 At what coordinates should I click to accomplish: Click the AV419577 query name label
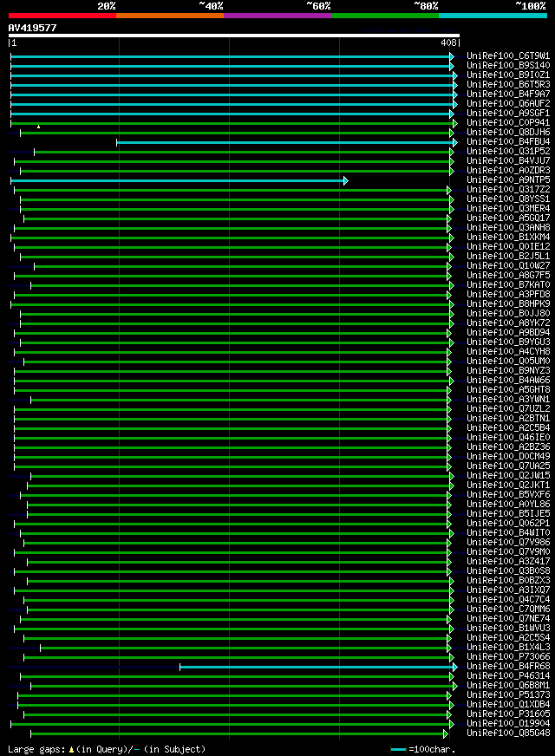32,28
